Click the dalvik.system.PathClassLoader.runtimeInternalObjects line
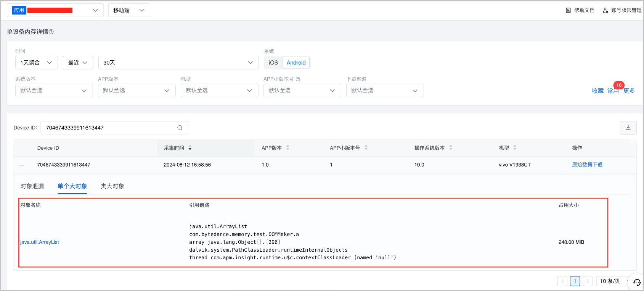Image resolution: width=644 pixels, height=291 pixels. pyautogui.click(x=268, y=250)
